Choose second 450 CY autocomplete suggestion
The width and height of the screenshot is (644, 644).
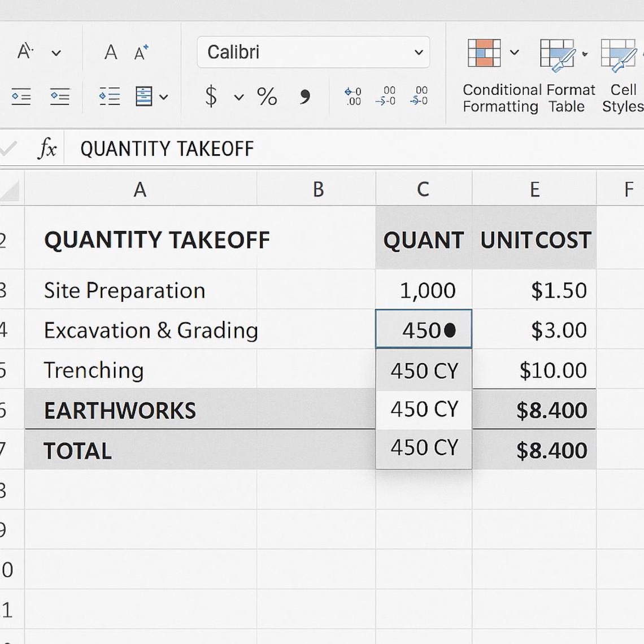424,409
